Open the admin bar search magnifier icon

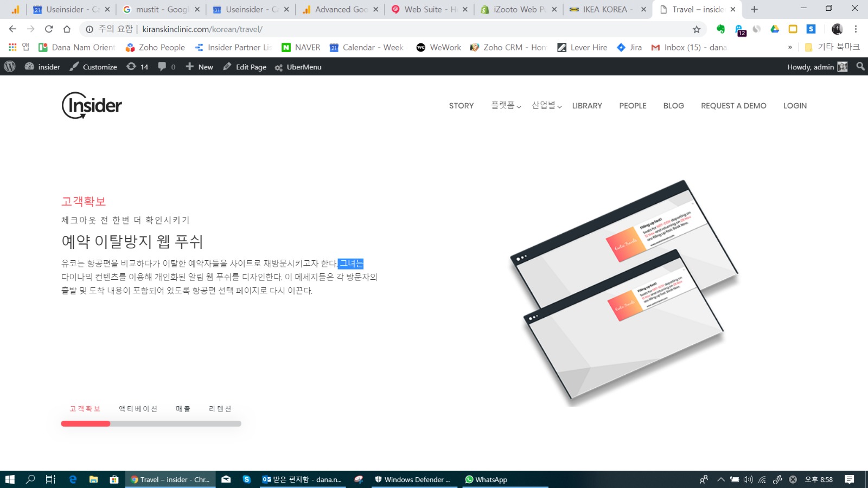pyautogui.click(x=860, y=67)
